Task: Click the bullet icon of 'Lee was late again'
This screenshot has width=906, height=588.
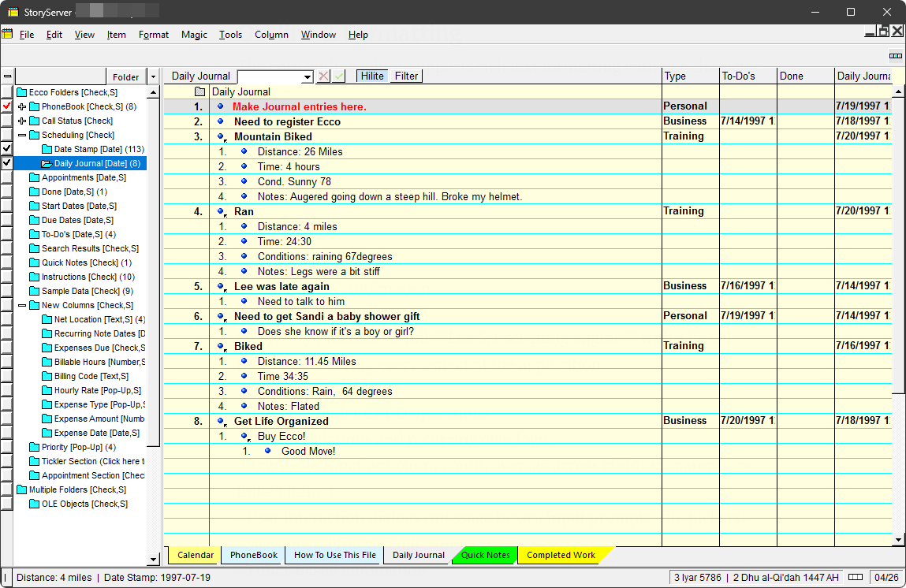Action: tap(221, 286)
